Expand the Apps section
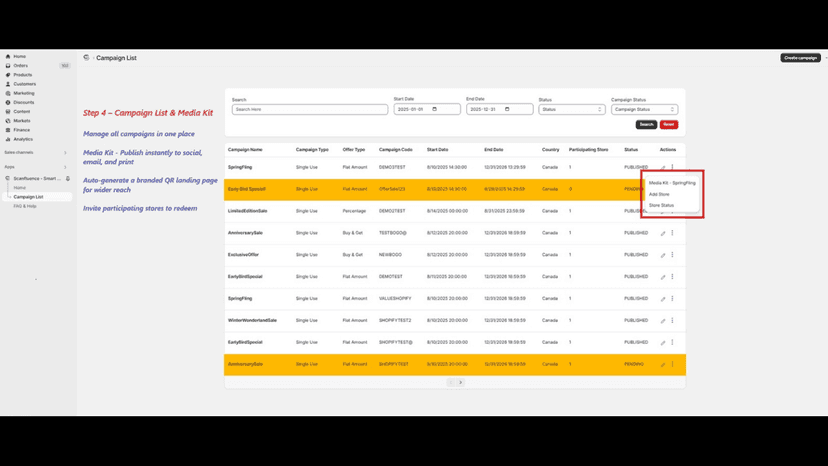Image resolution: width=828 pixels, height=466 pixels. click(65, 167)
